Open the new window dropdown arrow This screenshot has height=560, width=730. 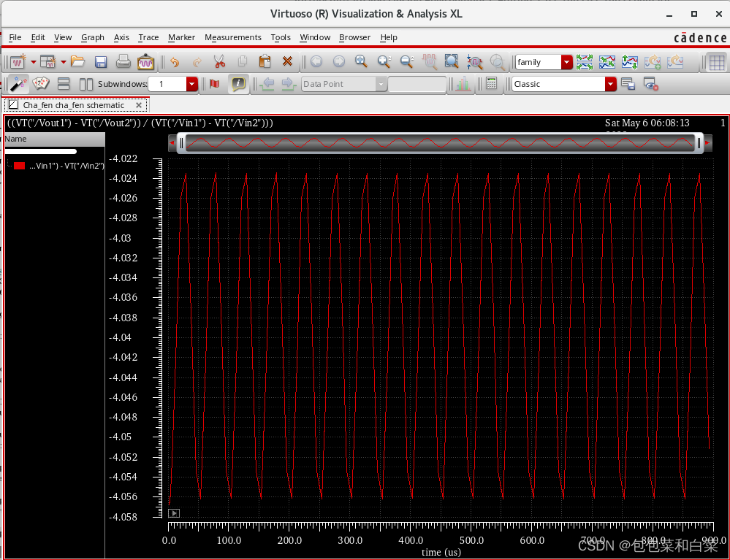pos(34,61)
